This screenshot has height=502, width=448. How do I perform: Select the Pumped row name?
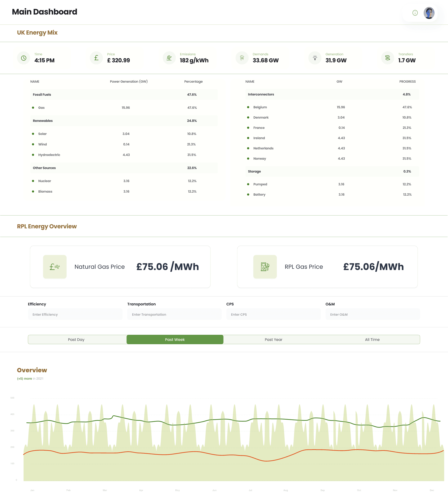pyautogui.click(x=260, y=184)
